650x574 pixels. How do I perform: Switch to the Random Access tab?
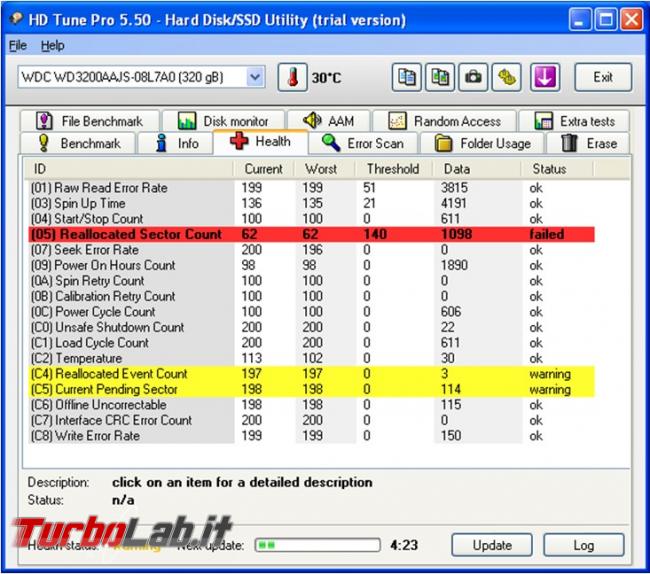click(444, 121)
